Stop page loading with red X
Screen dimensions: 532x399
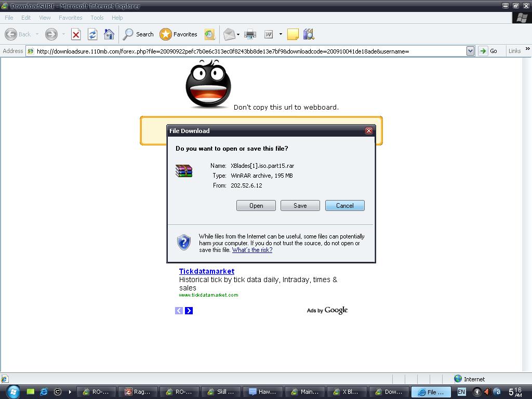click(x=76, y=34)
